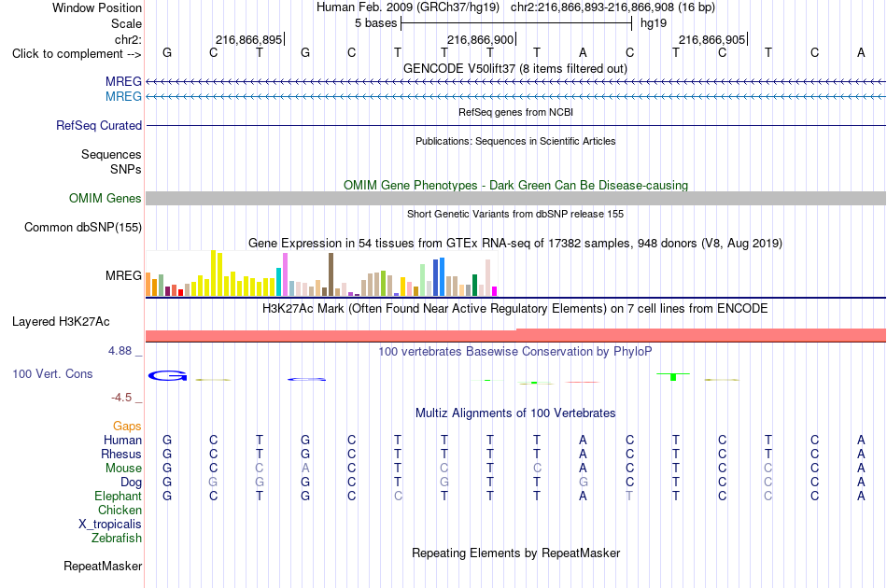
Task: Click the hg19 label beside the scale bar
Action: 654,23
